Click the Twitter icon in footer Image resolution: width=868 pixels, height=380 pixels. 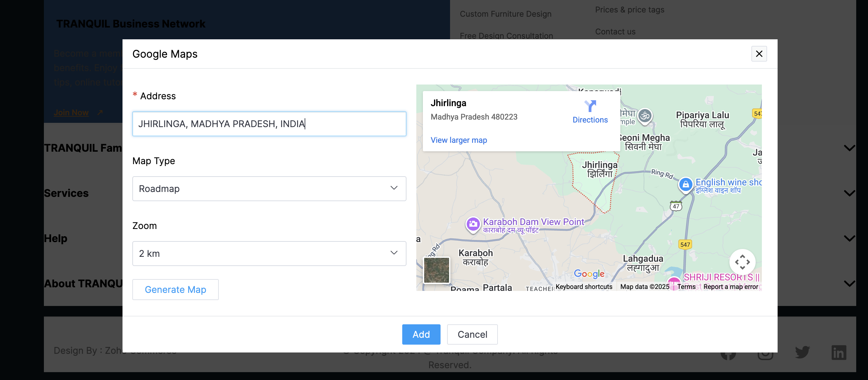(802, 352)
